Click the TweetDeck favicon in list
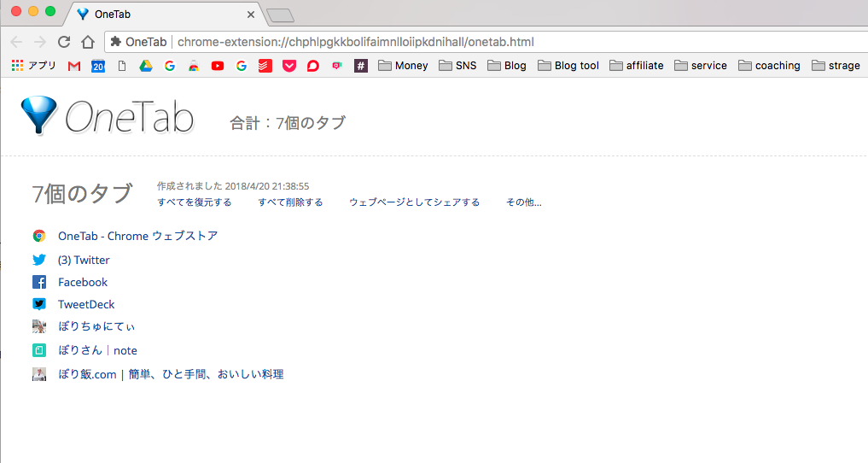 click(39, 304)
